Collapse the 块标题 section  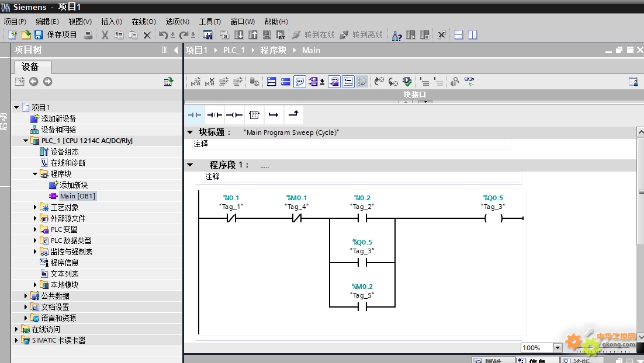click(190, 132)
